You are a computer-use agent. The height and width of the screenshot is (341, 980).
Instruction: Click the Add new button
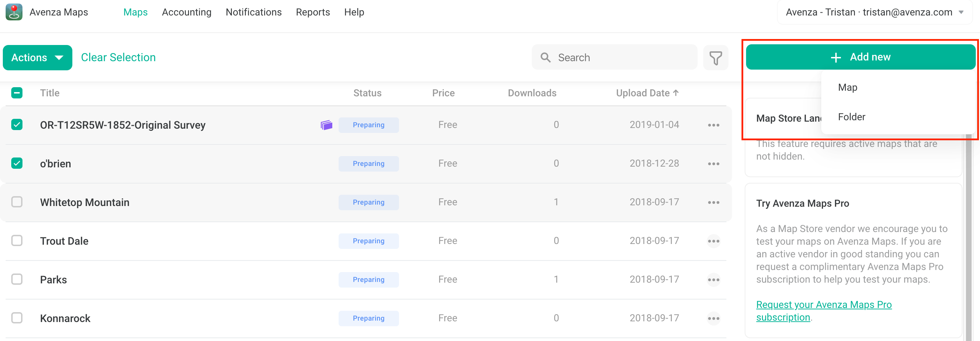(860, 57)
